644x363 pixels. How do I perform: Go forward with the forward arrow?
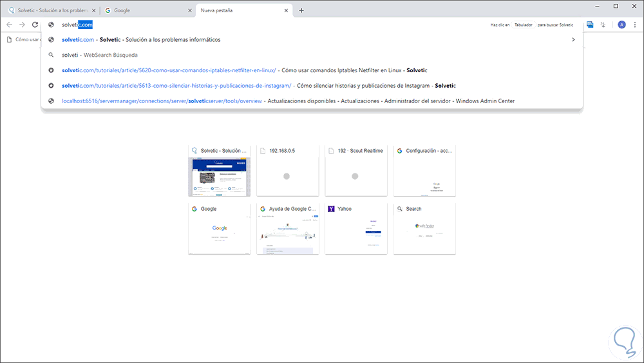coord(22,25)
